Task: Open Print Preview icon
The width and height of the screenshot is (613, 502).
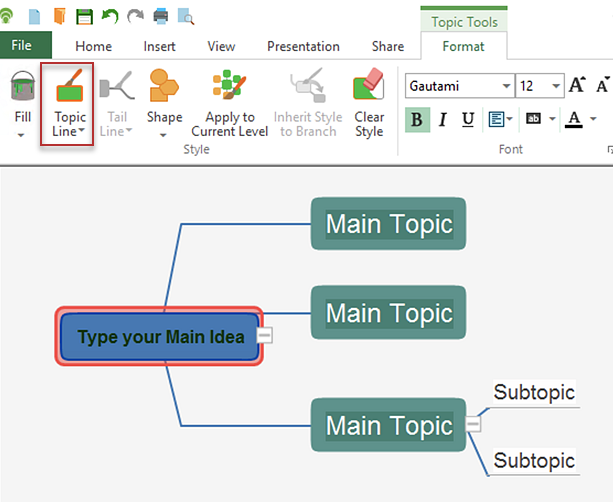Action: coord(186,16)
